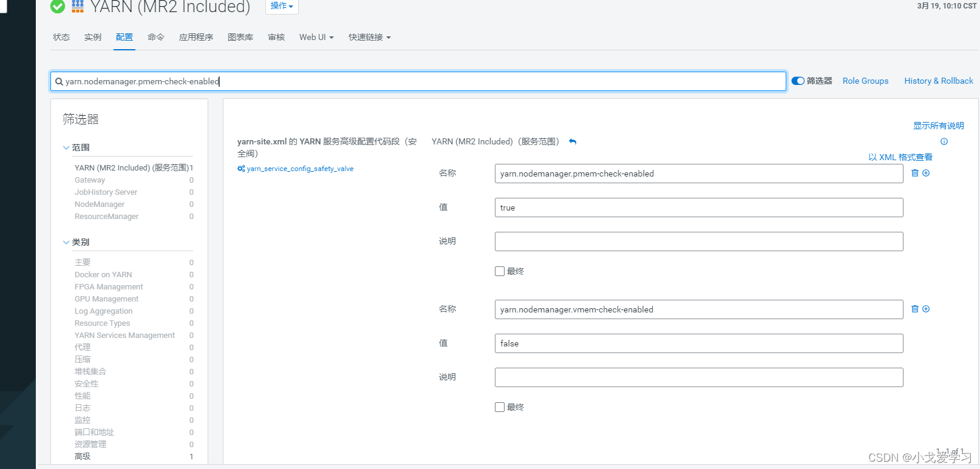Image resolution: width=980 pixels, height=469 pixels.
Task: Delete the pmem-check-enabled property entry
Action: pyautogui.click(x=915, y=173)
